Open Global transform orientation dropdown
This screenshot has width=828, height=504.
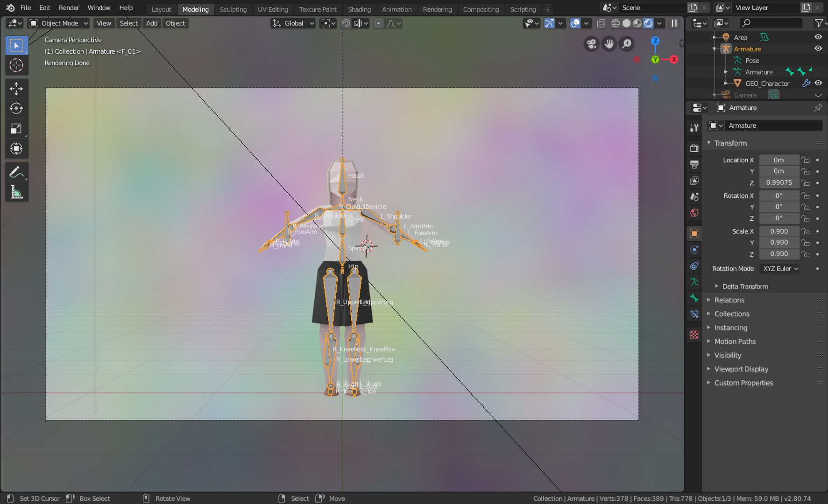coord(293,23)
